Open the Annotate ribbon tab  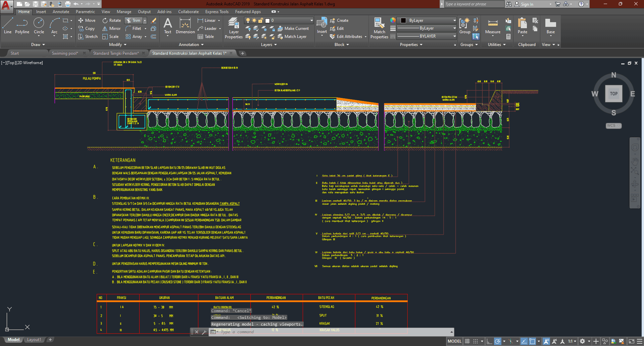[61, 12]
